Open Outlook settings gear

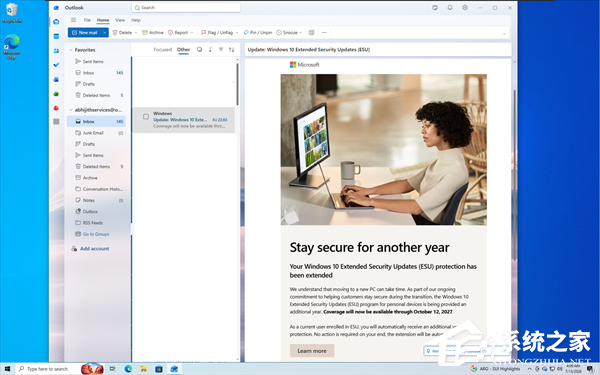pyautogui.click(x=465, y=8)
